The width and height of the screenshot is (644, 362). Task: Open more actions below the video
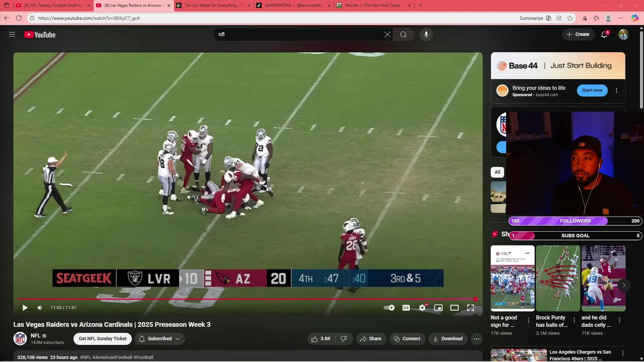point(476,338)
